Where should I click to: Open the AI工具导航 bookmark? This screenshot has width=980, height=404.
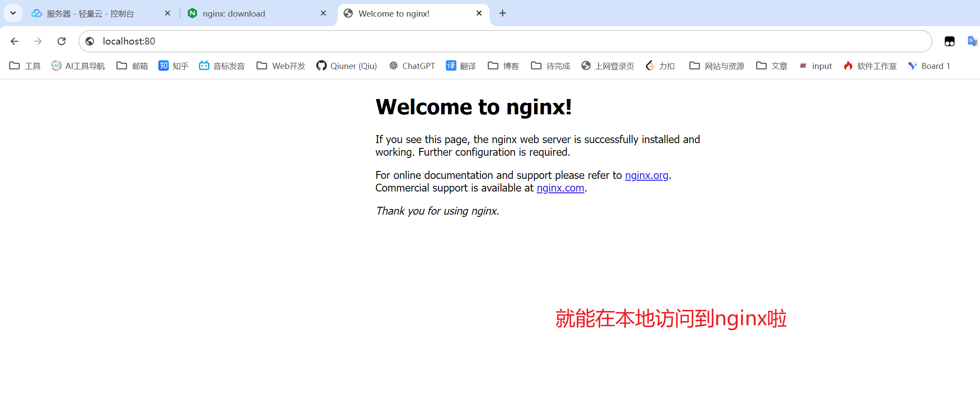pyautogui.click(x=78, y=66)
